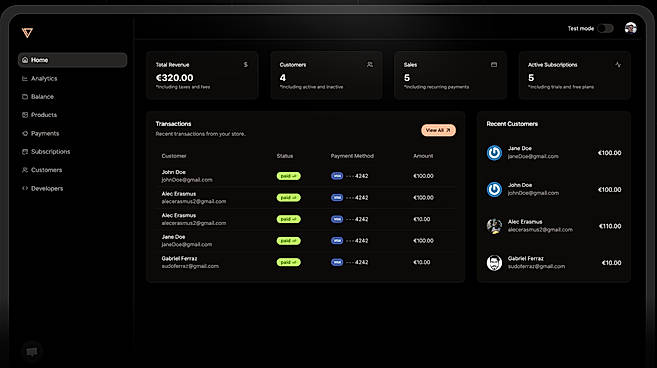The width and height of the screenshot is (657, 368).
Task: Click the paid badge in Jane Doe's transaction row
Action: pyautogui.click(x=288, y=241)
